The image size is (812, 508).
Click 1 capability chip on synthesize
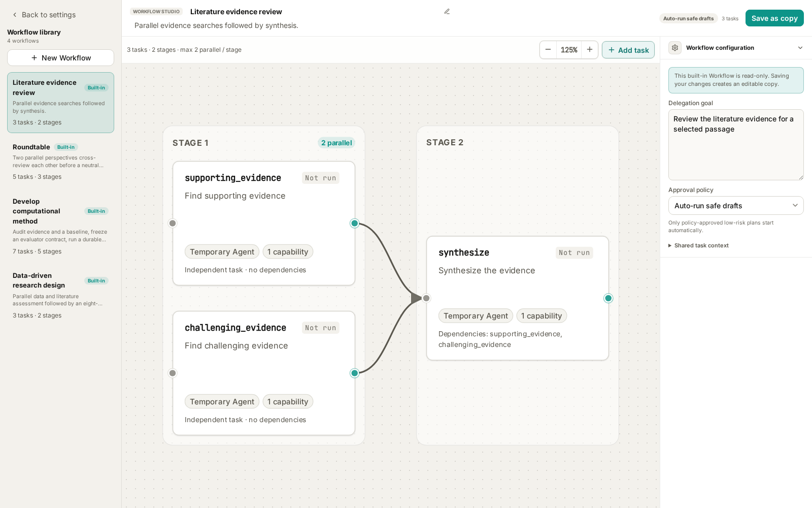pyautogui.click(x=542, y=316)
